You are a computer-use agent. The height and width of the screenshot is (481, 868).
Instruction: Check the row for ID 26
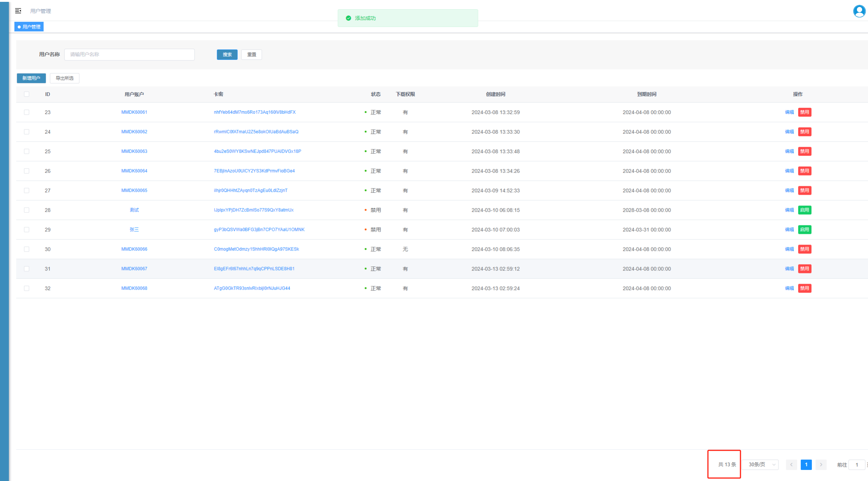[x=27, y=171]
